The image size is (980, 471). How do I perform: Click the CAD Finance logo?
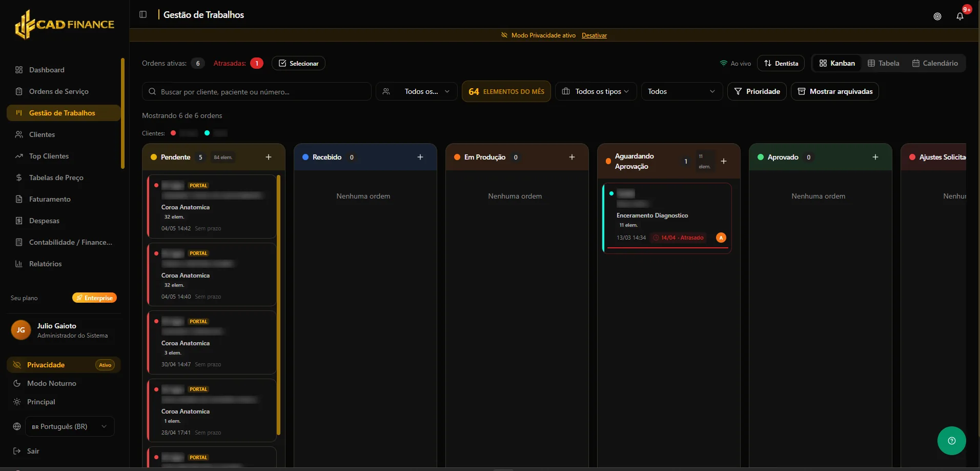[65, 24]
